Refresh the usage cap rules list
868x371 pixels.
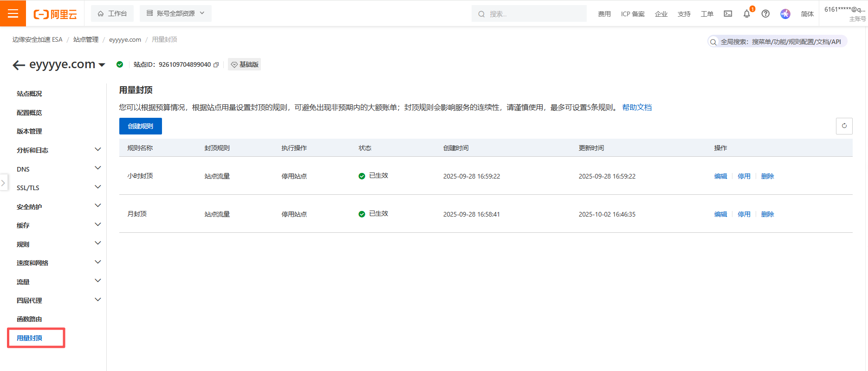pos(844,126)
